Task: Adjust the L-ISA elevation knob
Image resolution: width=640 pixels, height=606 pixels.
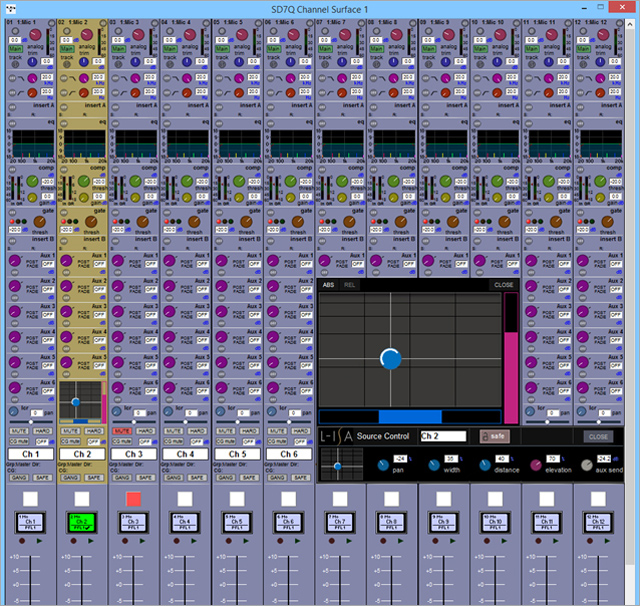Action: [536, 465]
